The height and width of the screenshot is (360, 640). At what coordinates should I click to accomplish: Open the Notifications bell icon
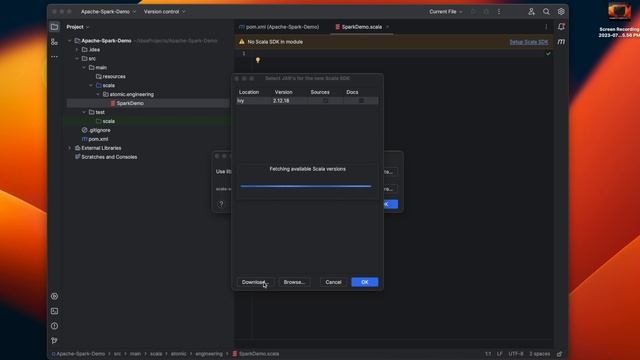561,27
